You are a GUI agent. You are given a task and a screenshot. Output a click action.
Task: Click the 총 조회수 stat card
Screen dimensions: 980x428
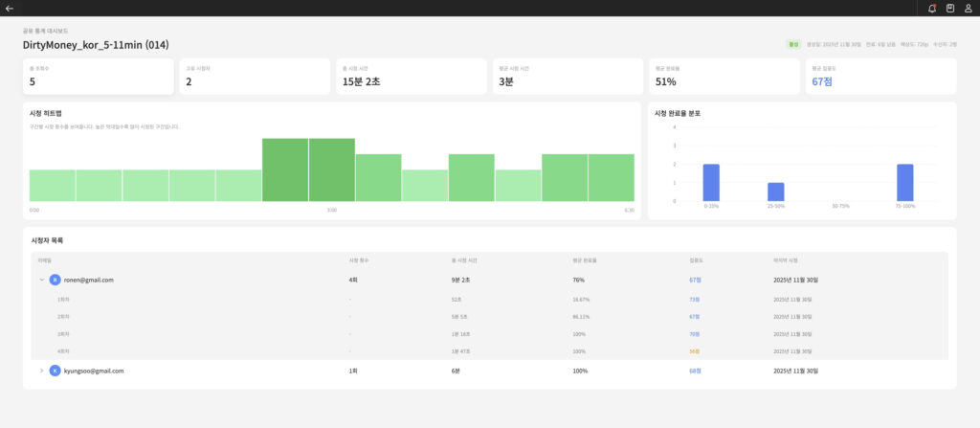(x=99, y=77)
